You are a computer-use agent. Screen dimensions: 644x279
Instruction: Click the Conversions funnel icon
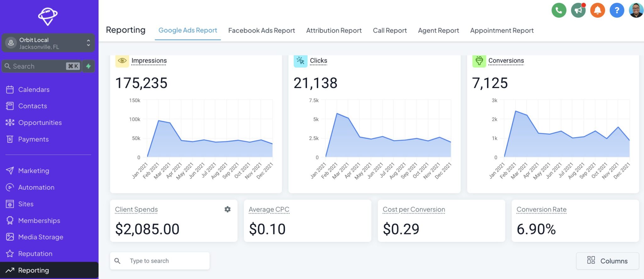click(x=479, y=60)
